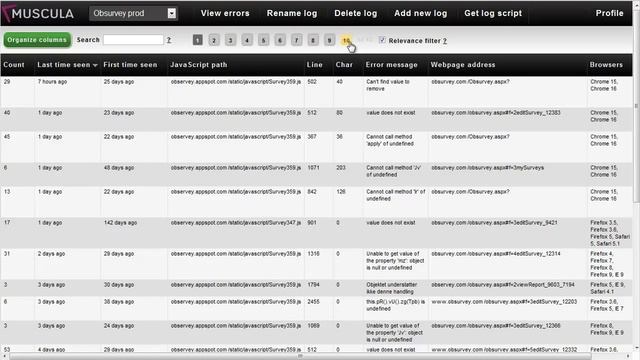
Task: Toggle the Relevance filter checkbox
Action: tap(382, 40)
